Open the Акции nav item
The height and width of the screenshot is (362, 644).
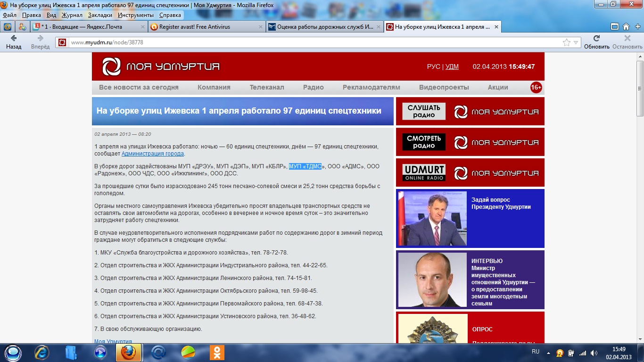(498, 87)
